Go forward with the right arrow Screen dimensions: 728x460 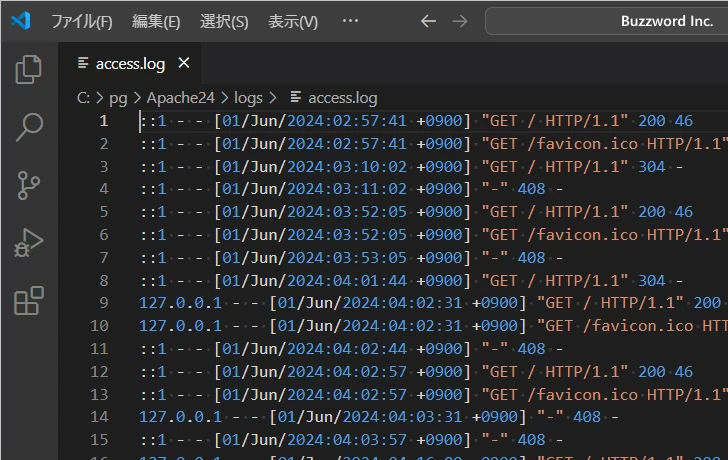coord(460,21)
